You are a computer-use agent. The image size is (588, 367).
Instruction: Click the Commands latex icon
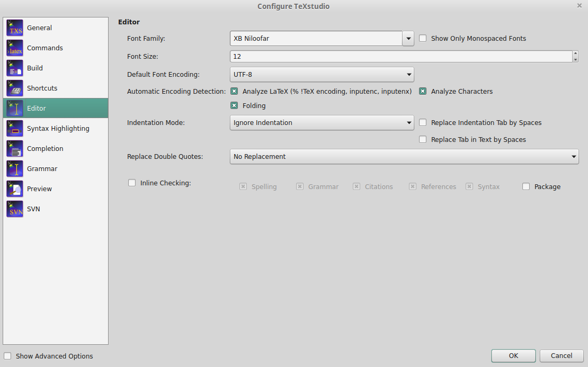[x=15, y=48]
